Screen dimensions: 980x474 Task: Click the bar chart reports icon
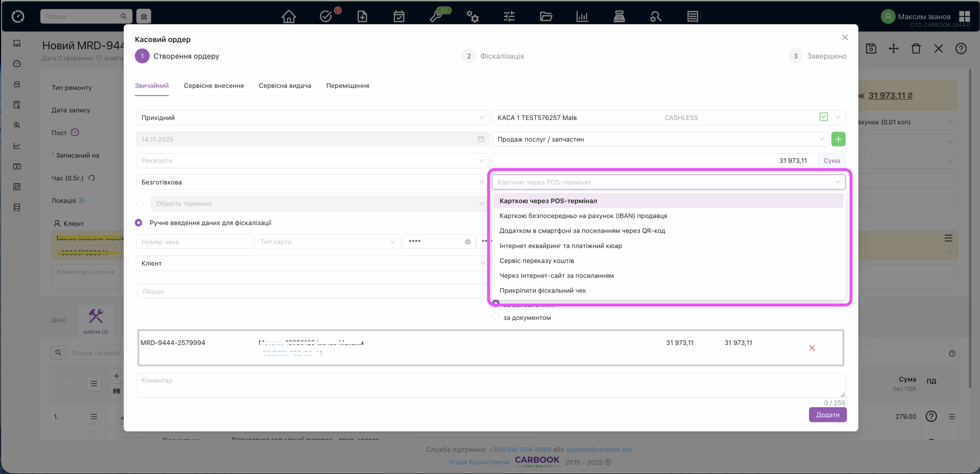tap(582, 16)
